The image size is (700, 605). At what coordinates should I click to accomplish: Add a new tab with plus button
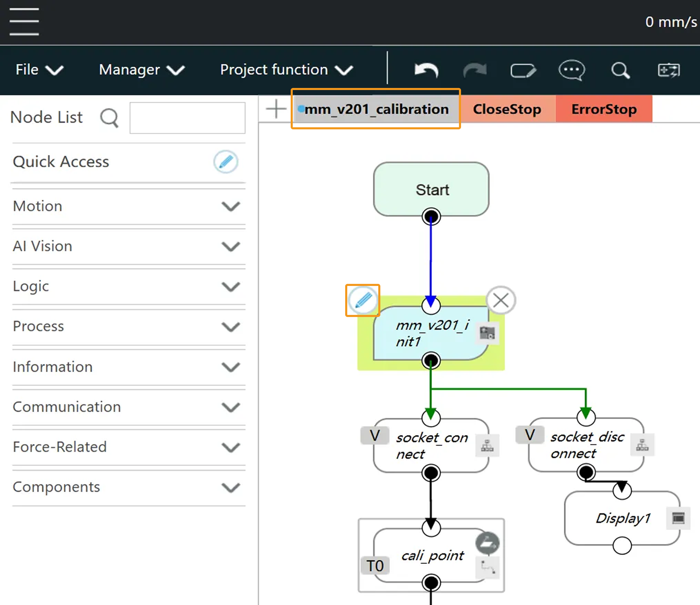click(x=276, y=109)
